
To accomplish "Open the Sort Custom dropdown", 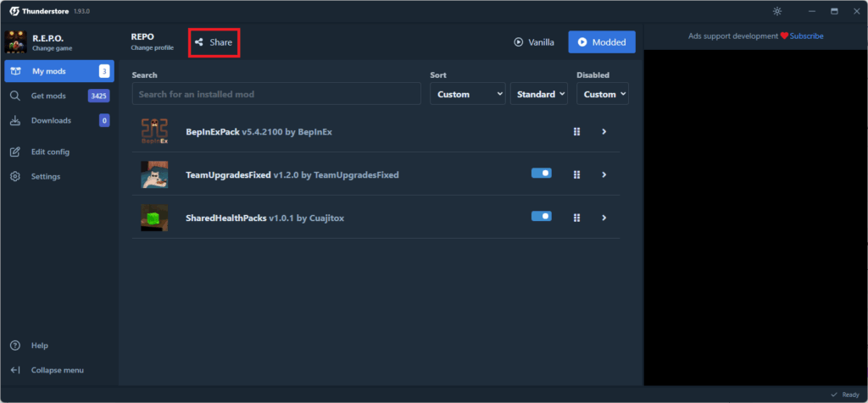I will pos(468,94).
